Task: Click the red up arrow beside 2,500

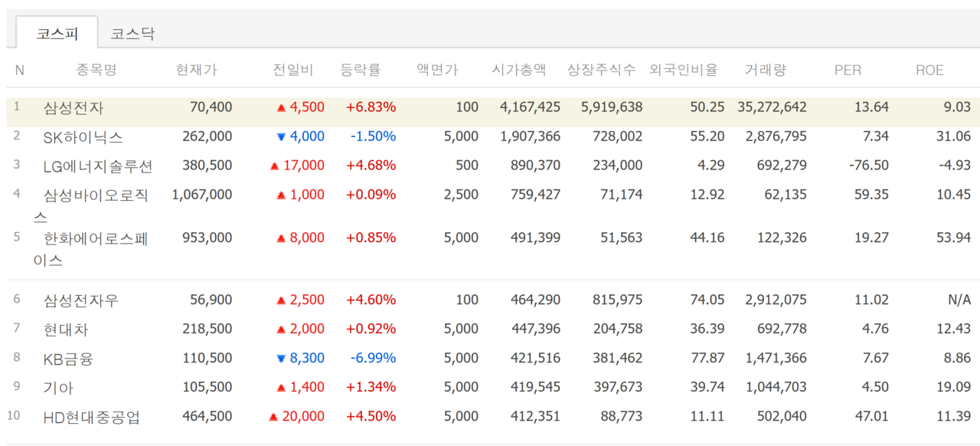Action: tap(281, 300)
